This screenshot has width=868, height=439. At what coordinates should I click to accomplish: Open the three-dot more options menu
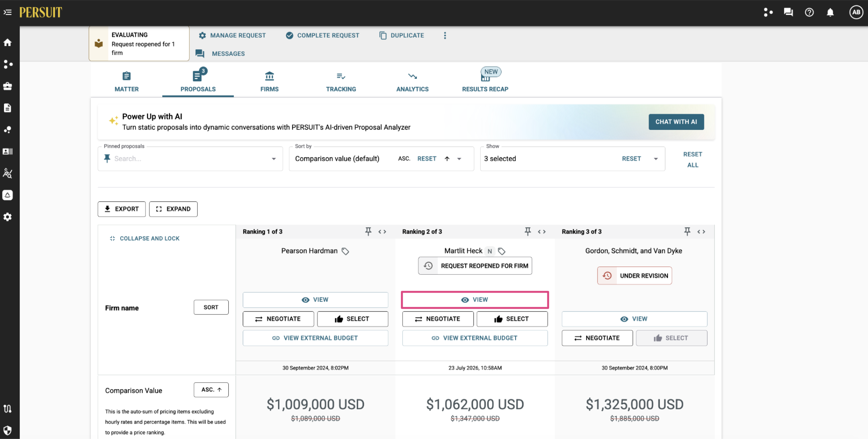[x=445, y=35]
